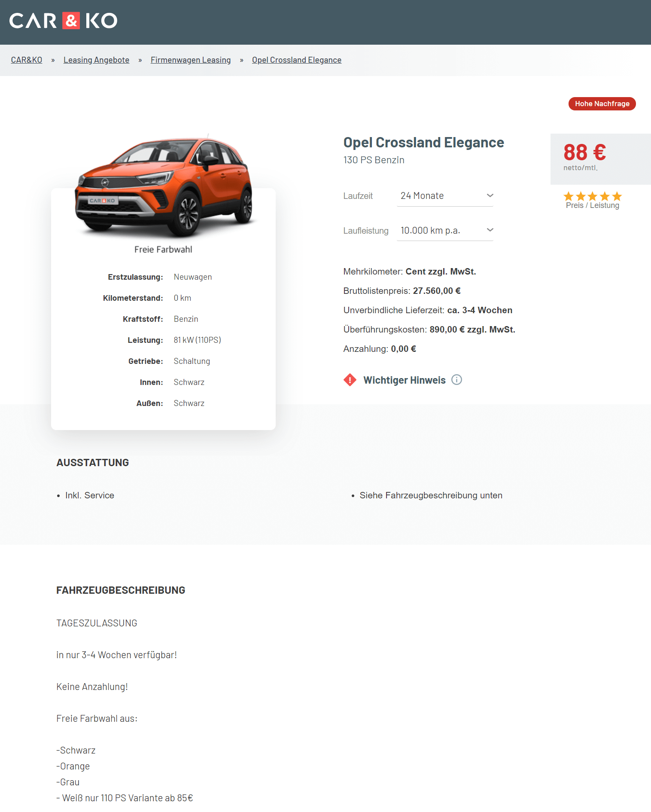Click the '-Grau' color option line

point(68,782)
